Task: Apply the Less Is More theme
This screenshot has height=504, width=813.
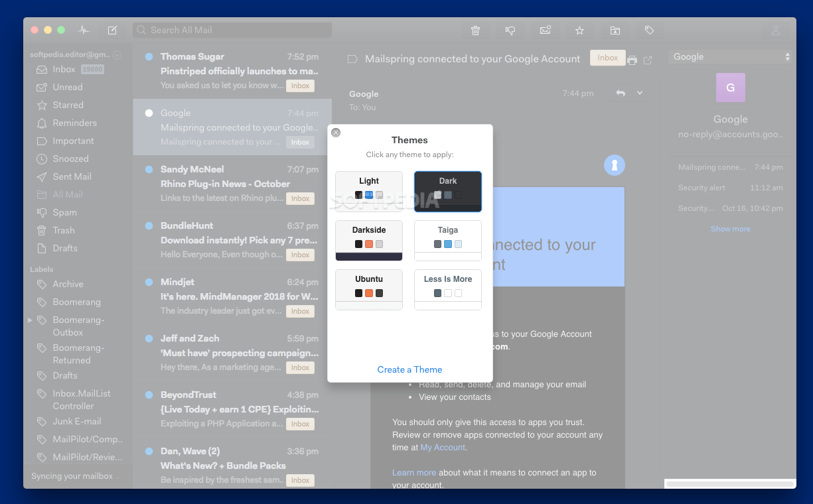Action: 448,290
